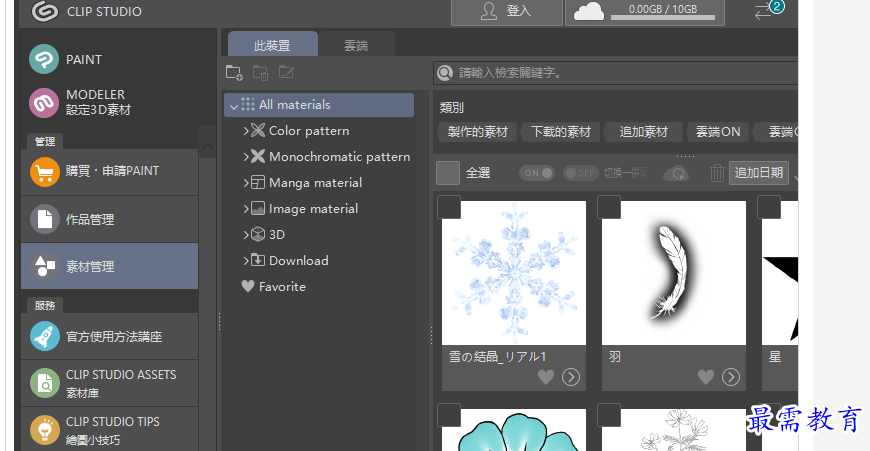Toggle the OFF cloud switch
The image size is (870, 451).
click(x=580, y=173)
